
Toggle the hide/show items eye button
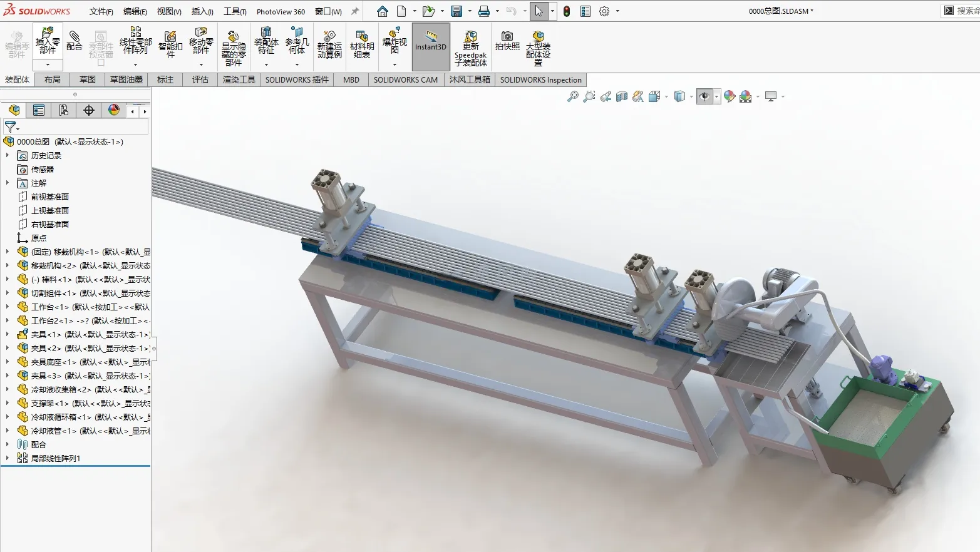704,96
